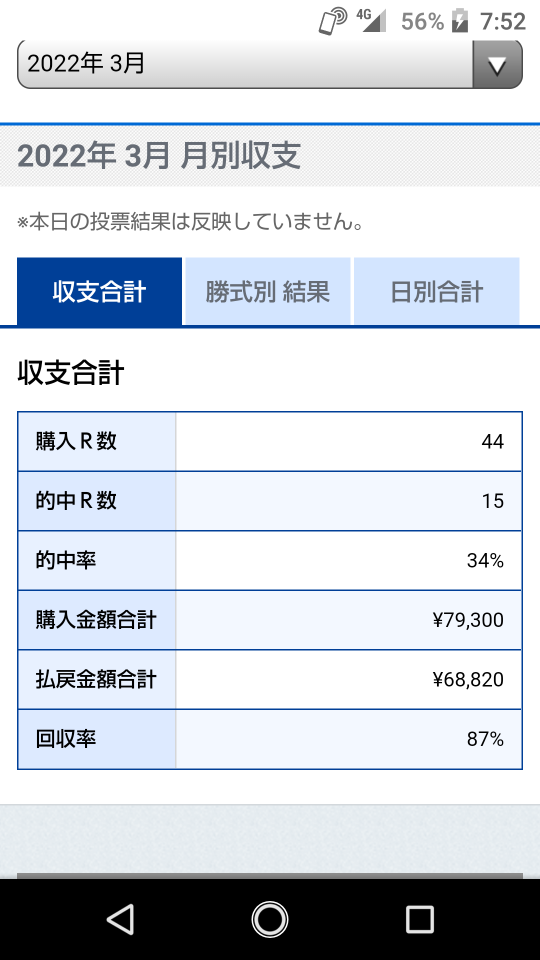This screenshot has height=960, width=540.
Task: Click the dropdown arrow beside 2022年 3月
Action: click(497, 65)
